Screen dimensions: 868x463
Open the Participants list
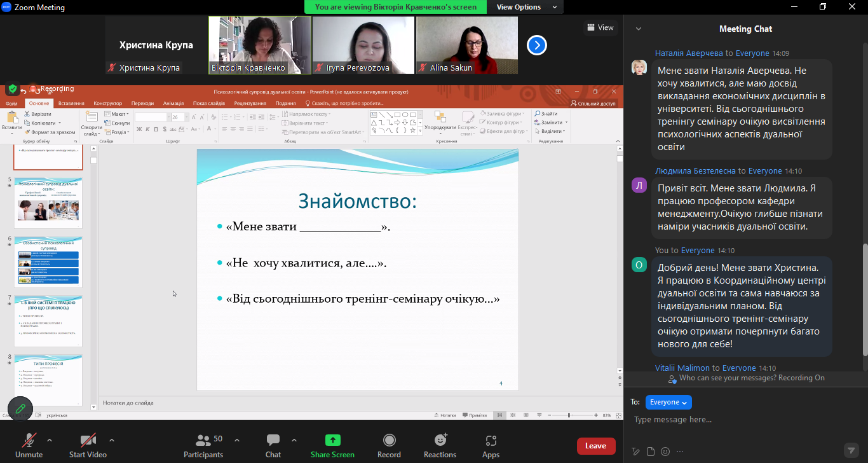click(x=203, y=440)
